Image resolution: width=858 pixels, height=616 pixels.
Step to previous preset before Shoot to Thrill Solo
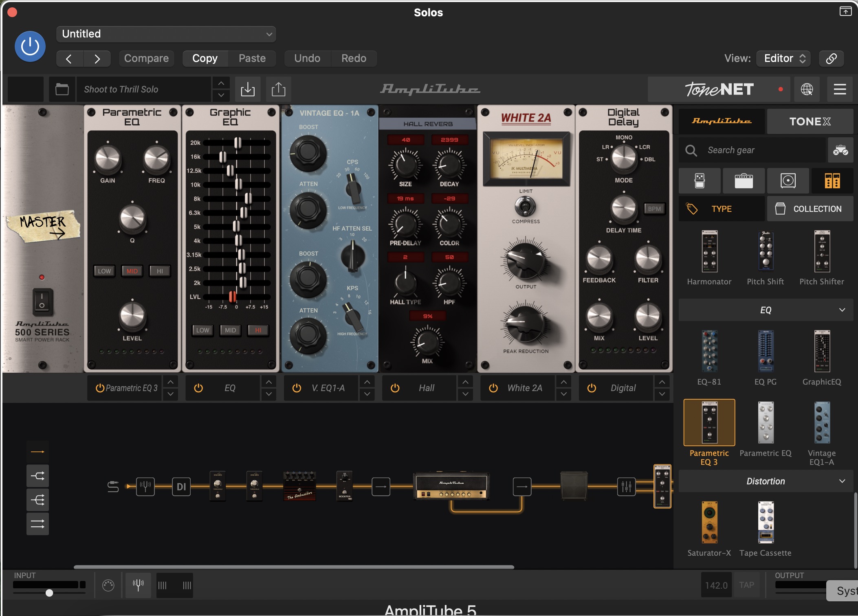[221, 83]
